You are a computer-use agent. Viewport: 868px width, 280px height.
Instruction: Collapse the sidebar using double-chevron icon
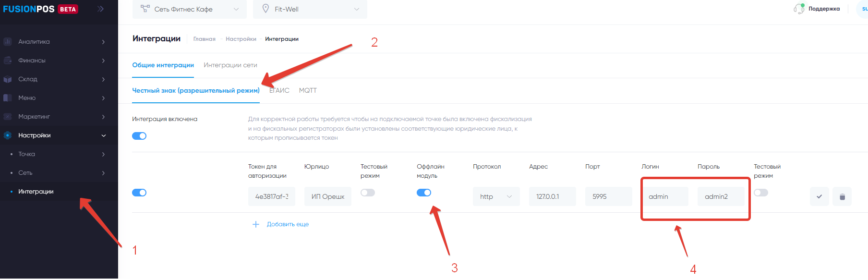click(100, 9)
